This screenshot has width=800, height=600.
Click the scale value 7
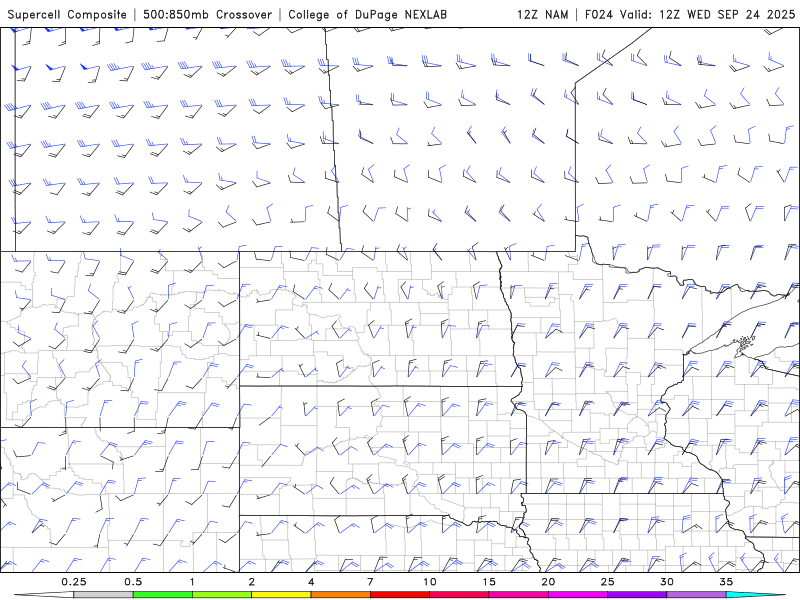[370, 582]
